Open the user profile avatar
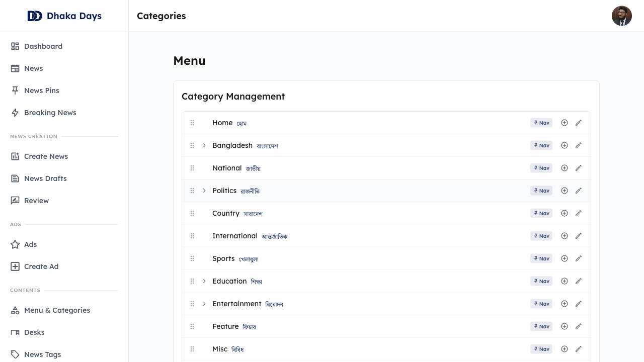 [x=622, y=16]
